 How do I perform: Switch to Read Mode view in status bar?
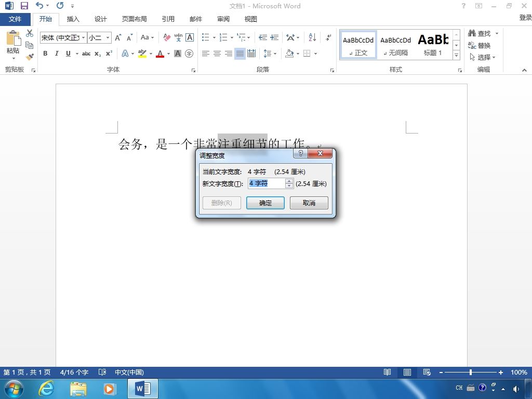[x=387, y=372]
